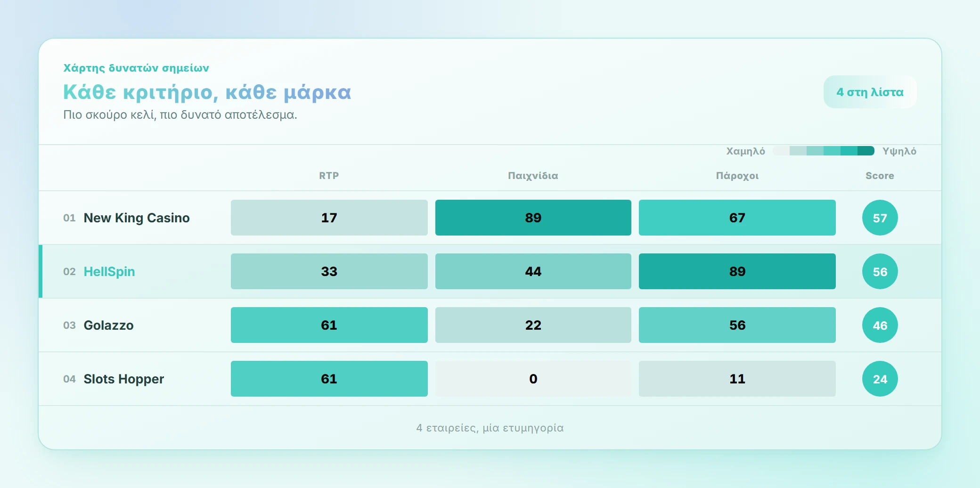The height and width of the screenshot is (488, 980).
Task: Click the Χαμηλό–Υψηλό color scale legend
Action: pos(824,151)
